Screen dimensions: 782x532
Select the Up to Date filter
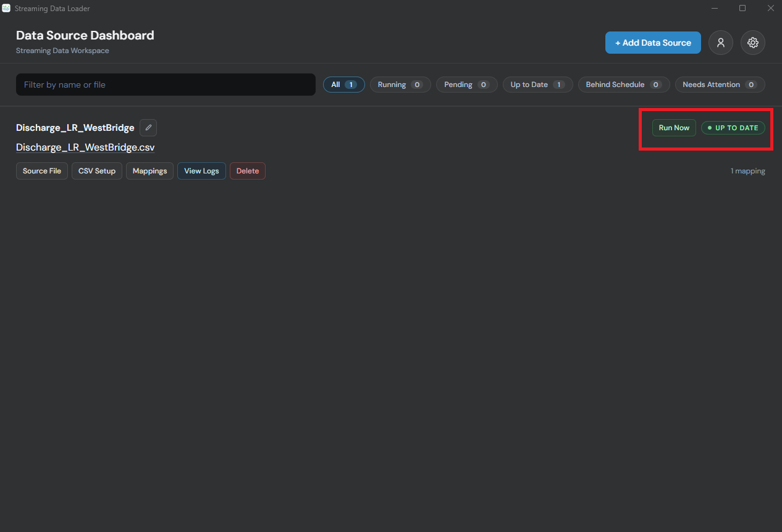pos(538,85)
